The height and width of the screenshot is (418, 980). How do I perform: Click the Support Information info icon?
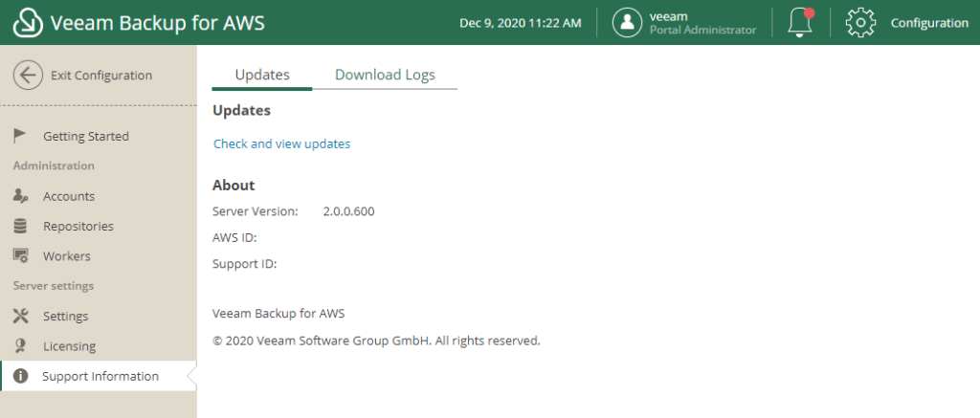tap(21, 376)
